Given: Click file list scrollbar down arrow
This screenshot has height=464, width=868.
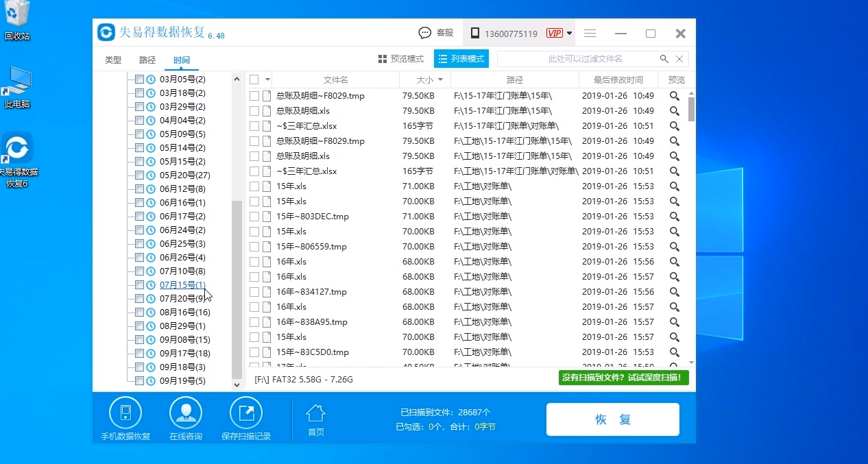Looking at the screenshot, I should (x=691, y=362).
